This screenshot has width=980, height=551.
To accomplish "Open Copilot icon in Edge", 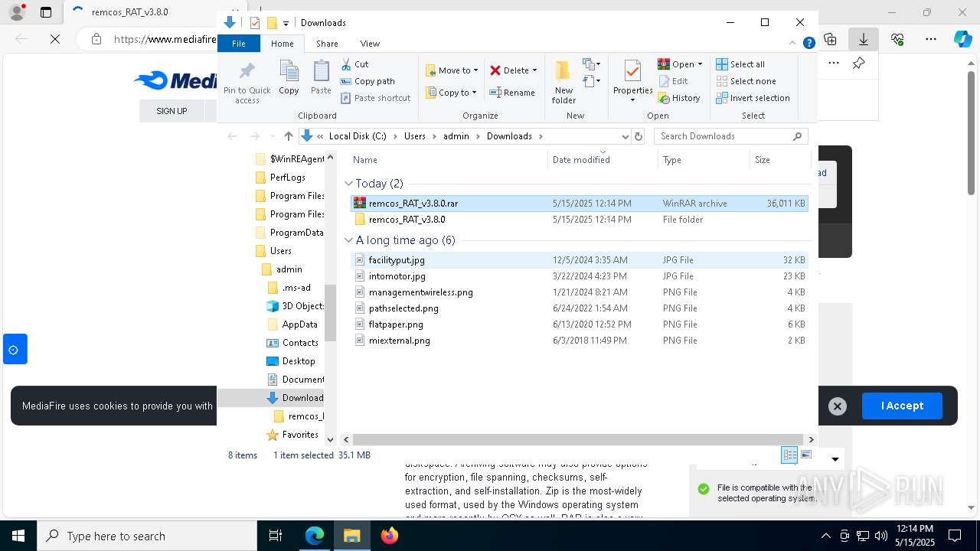I will point(962,39).
